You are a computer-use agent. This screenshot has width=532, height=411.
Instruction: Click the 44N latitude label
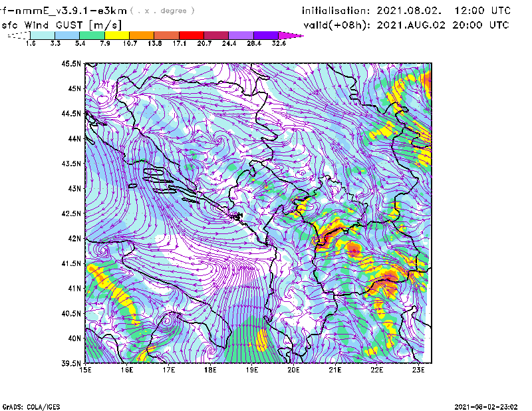[74, 138]
